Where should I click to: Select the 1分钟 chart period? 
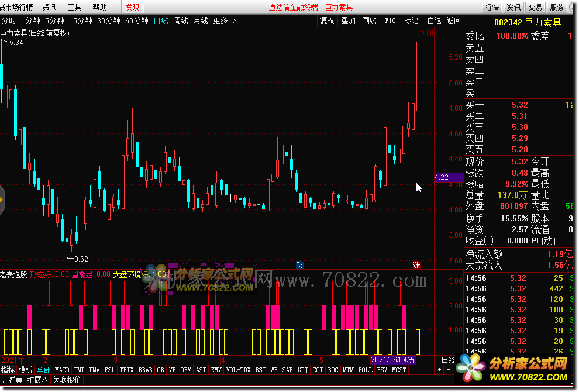point(30,20)
